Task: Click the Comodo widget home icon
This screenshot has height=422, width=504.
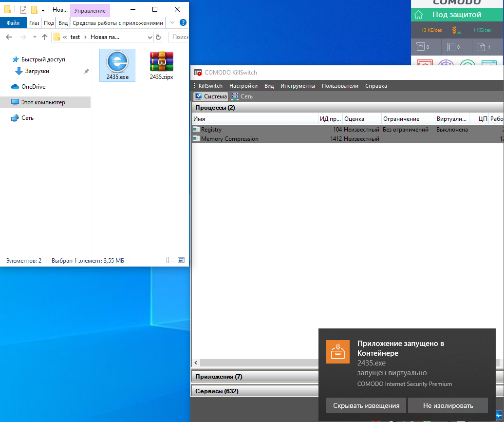Action: (x=418, y=15)
